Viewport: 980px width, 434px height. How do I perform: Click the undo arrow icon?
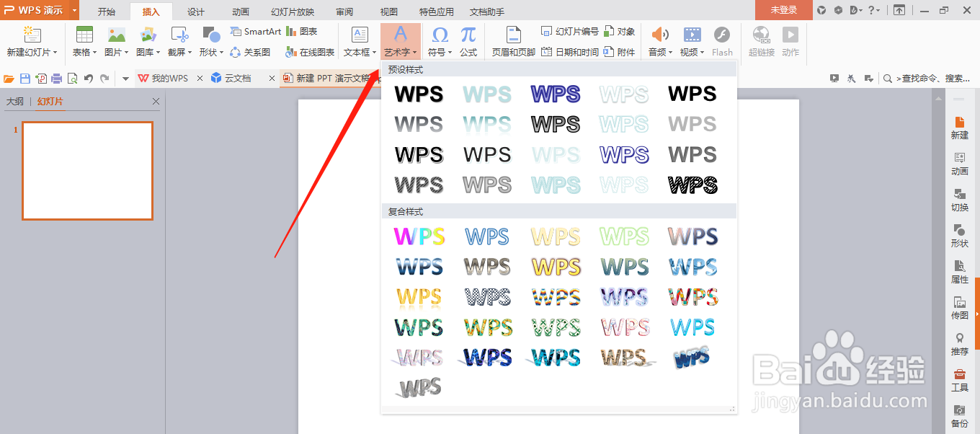point(89,79)
